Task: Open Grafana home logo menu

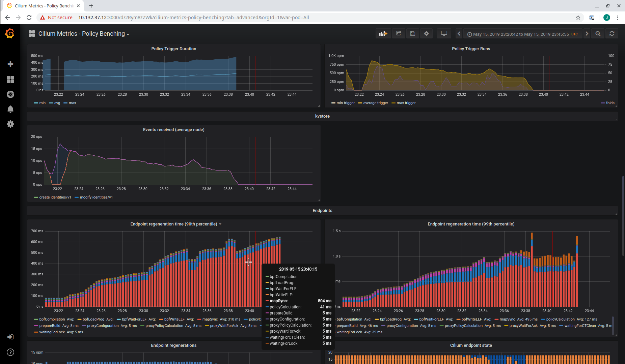Action: click(x=10, y=33)
